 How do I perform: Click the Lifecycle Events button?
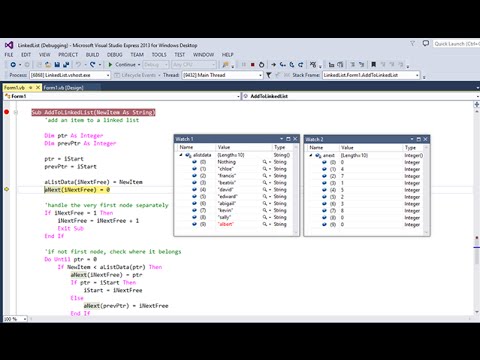coord(136,75)
